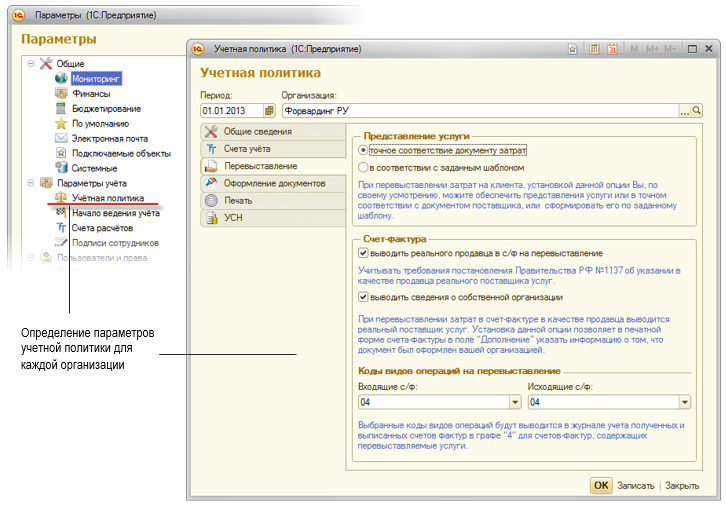Open Подписи сотрудников

click(115, 243)
